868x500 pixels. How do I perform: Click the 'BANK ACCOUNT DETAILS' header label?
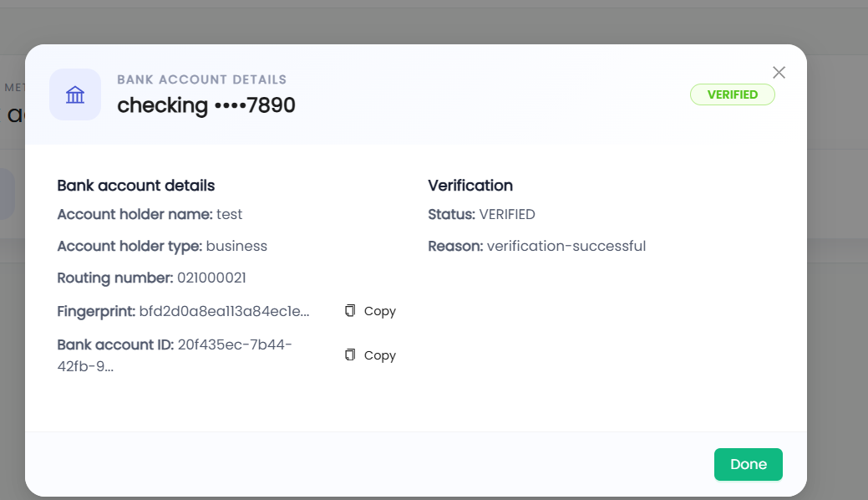point(202,79)
